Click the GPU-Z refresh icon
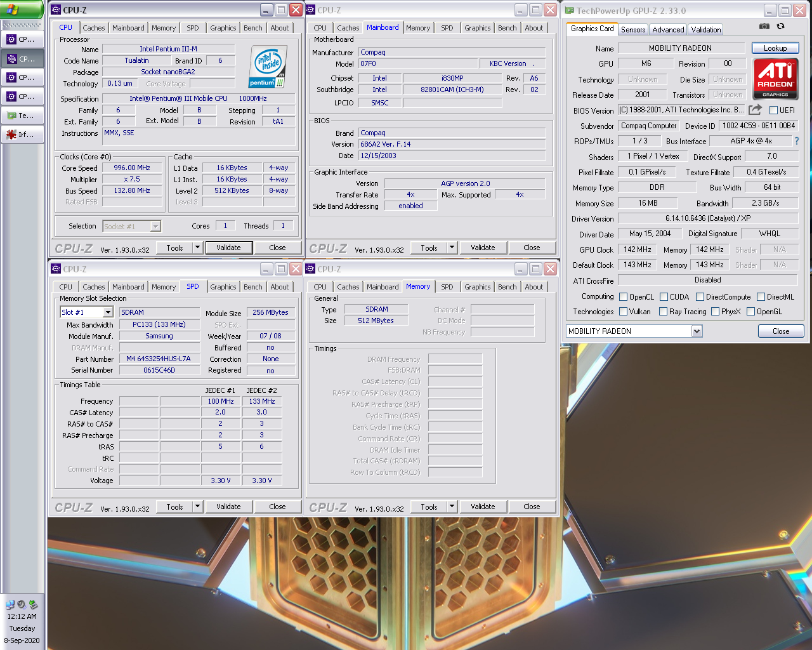The image size is (812, 650). (x=780, y=26)
